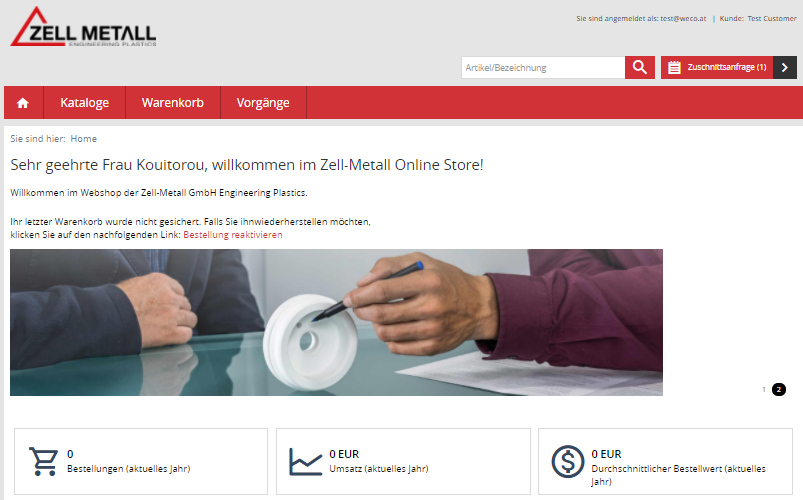Open the arrow next to Zuschnittsanfrage
The height and width of the screenshot is (500, 803).
tap(785, 67)
